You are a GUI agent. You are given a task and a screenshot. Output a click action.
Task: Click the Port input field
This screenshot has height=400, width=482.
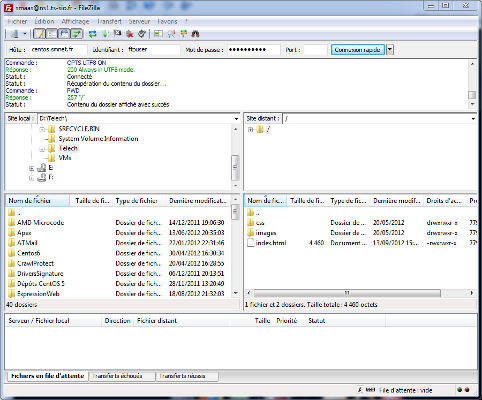pos(315,50)
